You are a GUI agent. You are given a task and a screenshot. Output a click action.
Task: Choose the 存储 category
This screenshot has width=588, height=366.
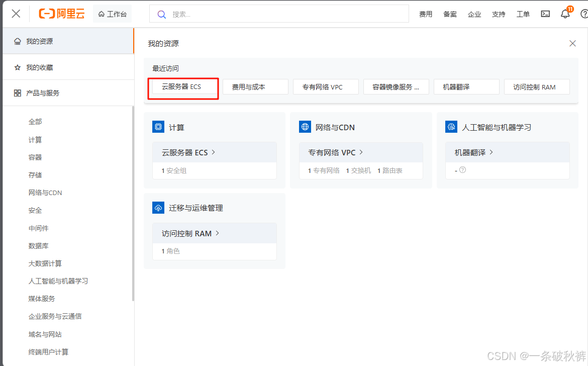click(35, 175)
